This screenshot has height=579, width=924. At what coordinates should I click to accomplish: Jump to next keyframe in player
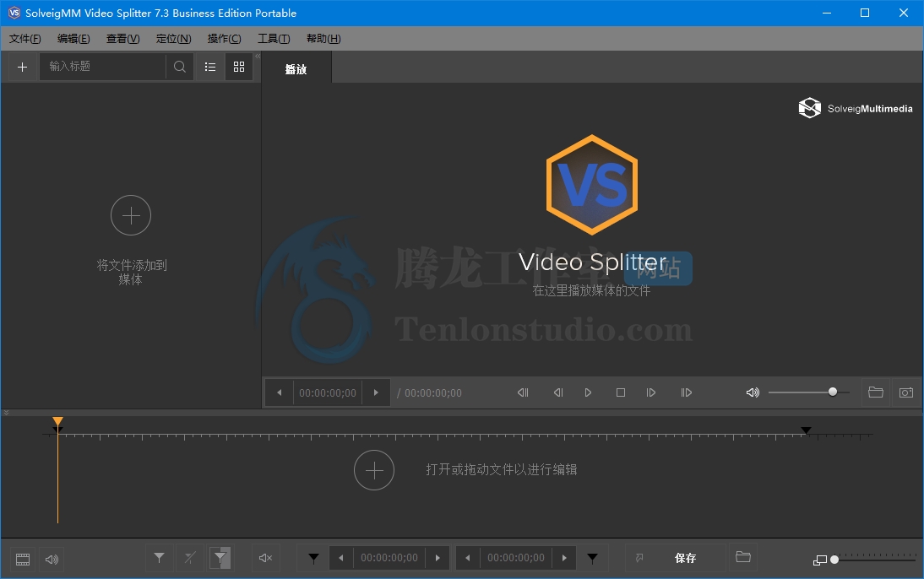tap(687, 392)
